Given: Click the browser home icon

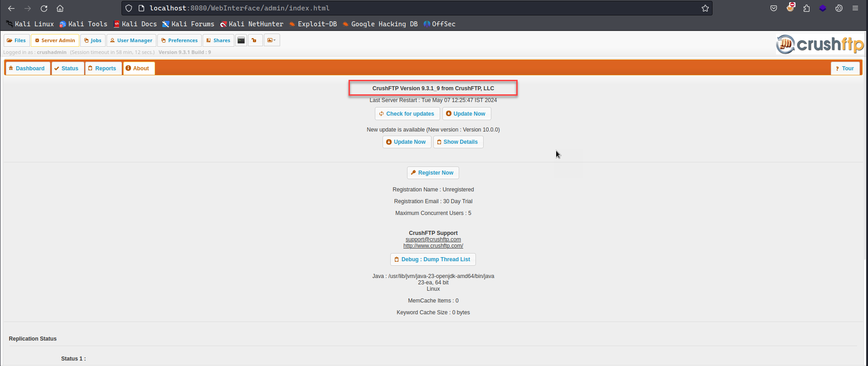Looking at the screenshot, I should tap(60, 8).
